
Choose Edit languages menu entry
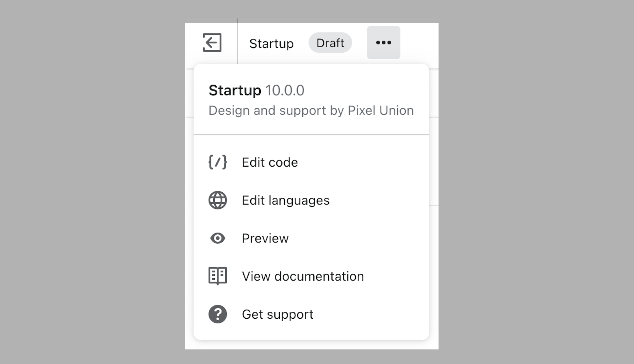pos(311,200)
